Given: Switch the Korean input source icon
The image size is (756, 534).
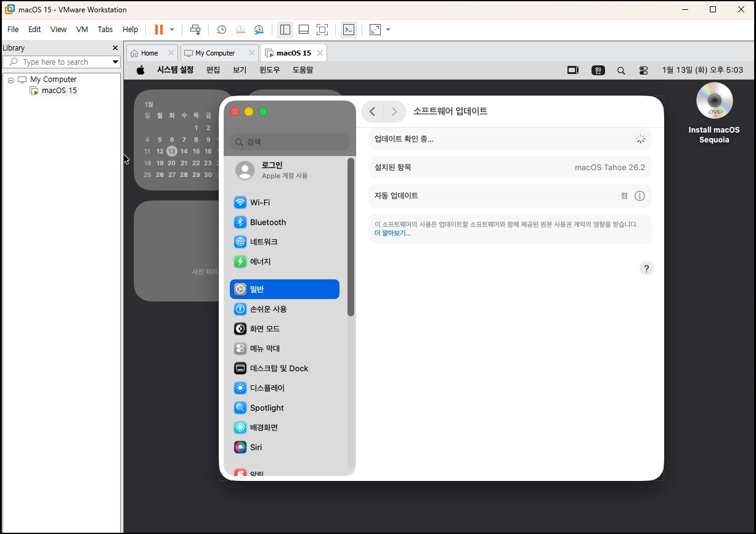Looking at the screenshot, I should pos(598,70).
